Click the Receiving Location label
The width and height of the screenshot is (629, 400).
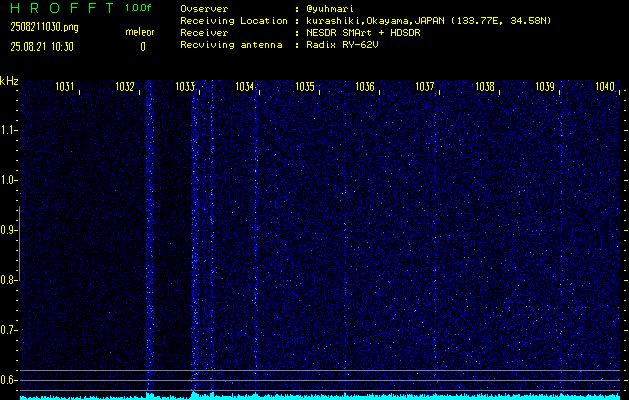(234, 21)
